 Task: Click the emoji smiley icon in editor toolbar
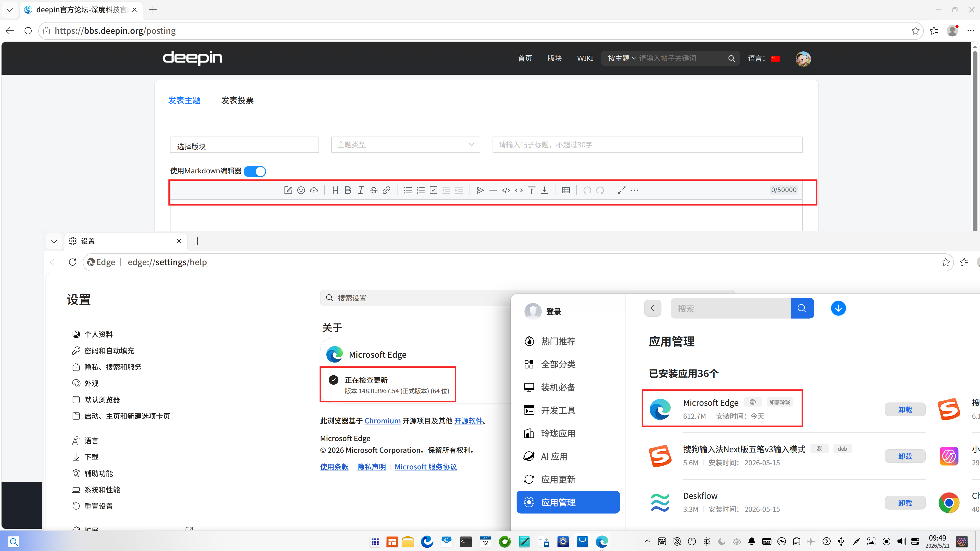pos(301,190)
